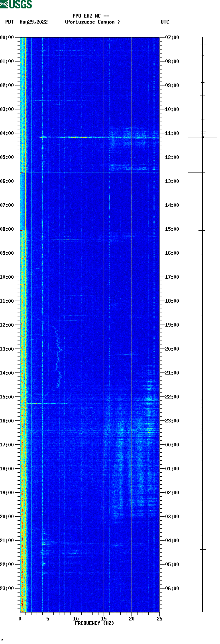Click the 14:00 label on UTC axis
Image resolution: width=220 pixels, height=644 pixels.
point(172,205)
